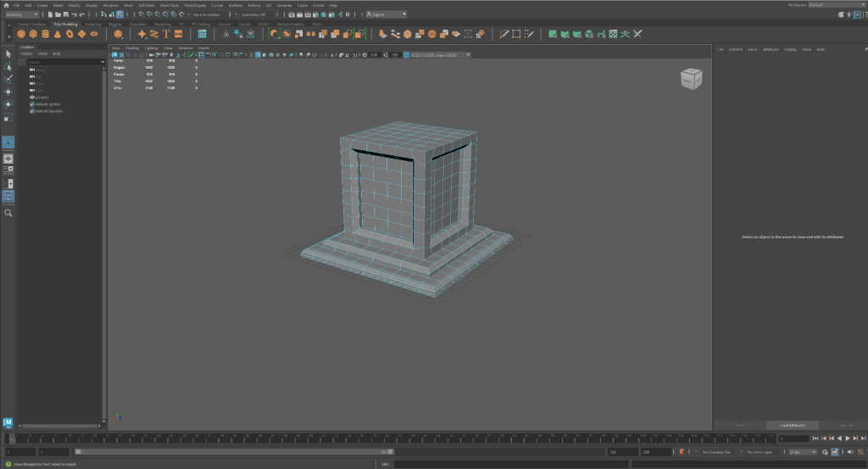This screenshot has width=868, height=469.
Task: Toggle the Outliner panel button in sidebar
Action: click(8, 197)
